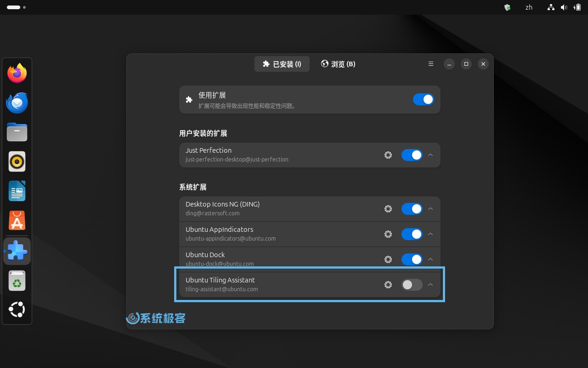Click the text ding@rastersoft.com
Viewport: 588px width, 368px height.
click(213, 213)
